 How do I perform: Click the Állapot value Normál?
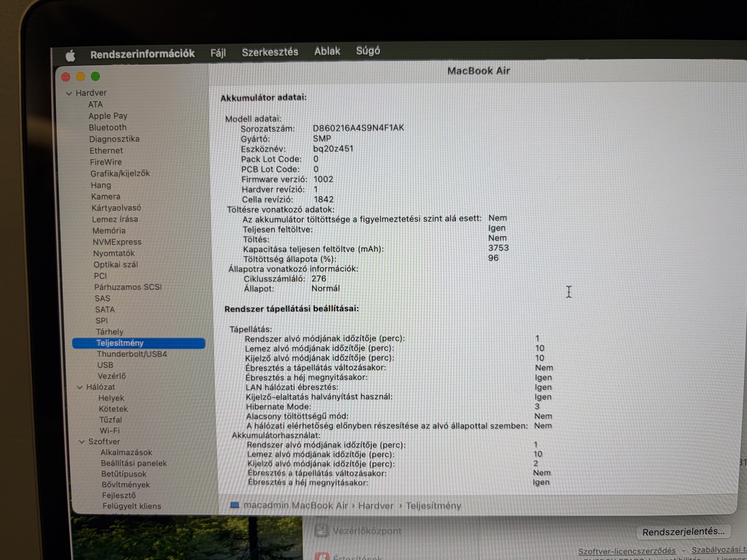[326, 288]
